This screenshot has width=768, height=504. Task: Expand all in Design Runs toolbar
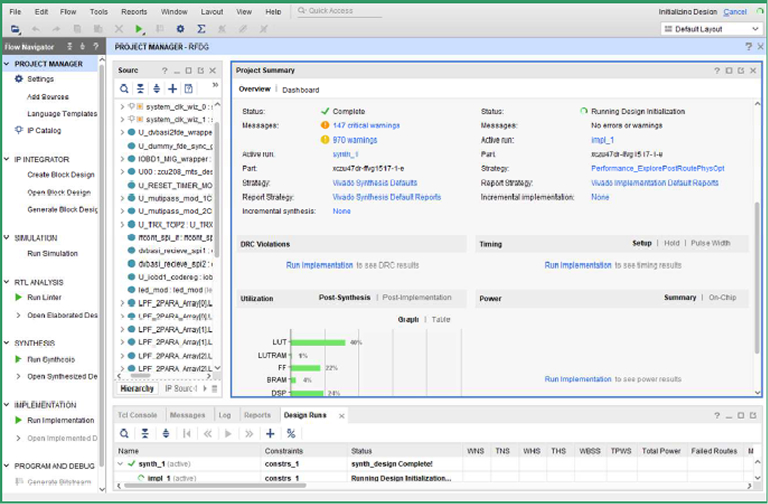click(x=166, y=433)
